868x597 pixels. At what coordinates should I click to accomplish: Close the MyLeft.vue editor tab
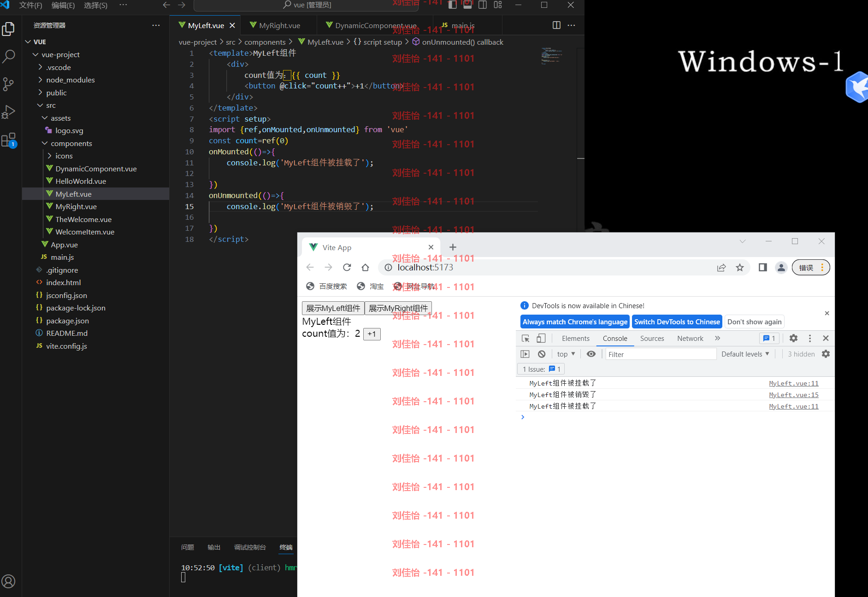(x=232, y=25)
